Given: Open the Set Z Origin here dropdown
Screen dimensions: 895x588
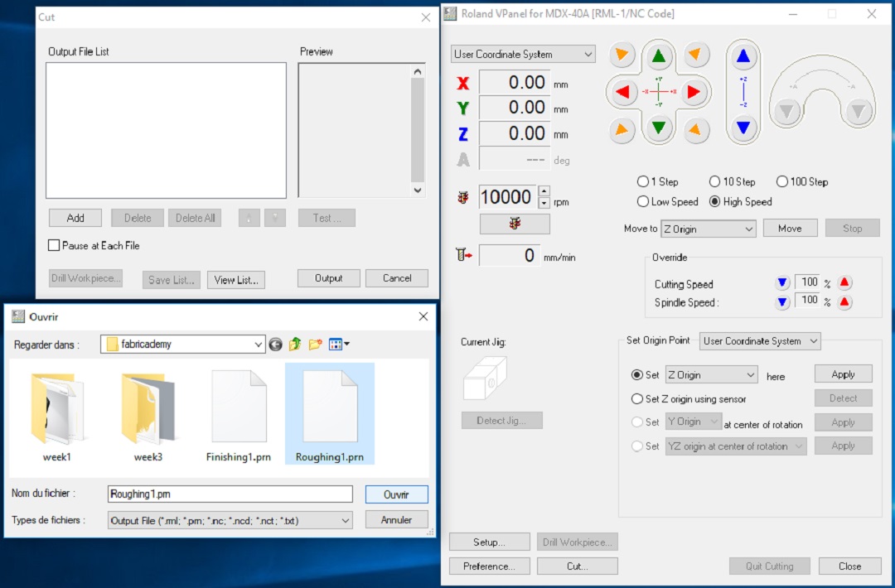Looking at the screenshot, I should click(712, 374).
